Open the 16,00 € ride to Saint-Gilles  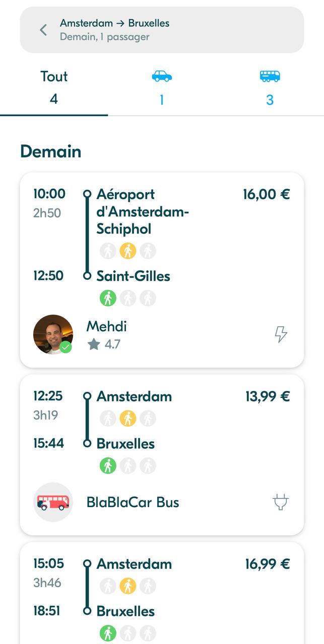[x=162, y=270]
